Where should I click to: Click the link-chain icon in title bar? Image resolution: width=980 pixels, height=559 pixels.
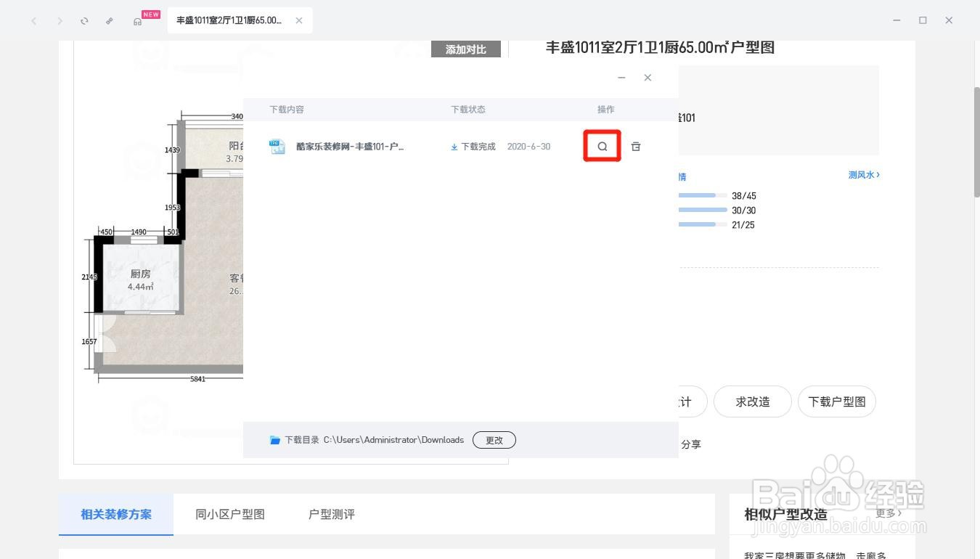pos(110,20)
